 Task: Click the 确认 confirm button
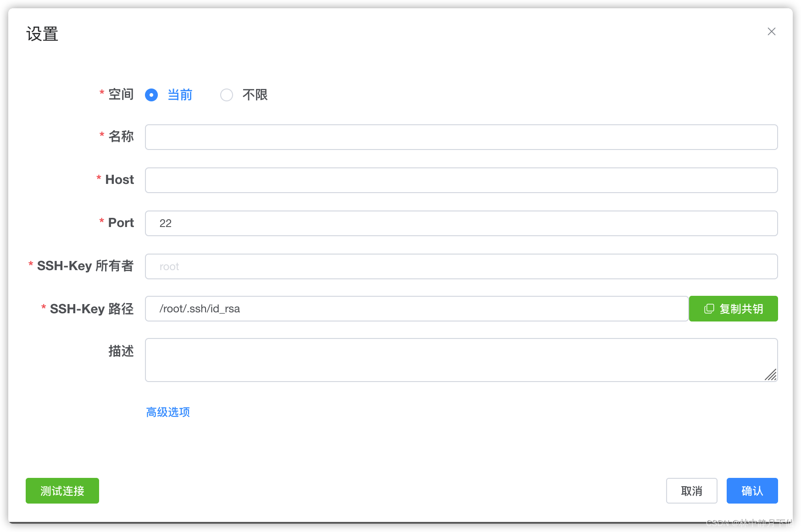tap(751, 491)
